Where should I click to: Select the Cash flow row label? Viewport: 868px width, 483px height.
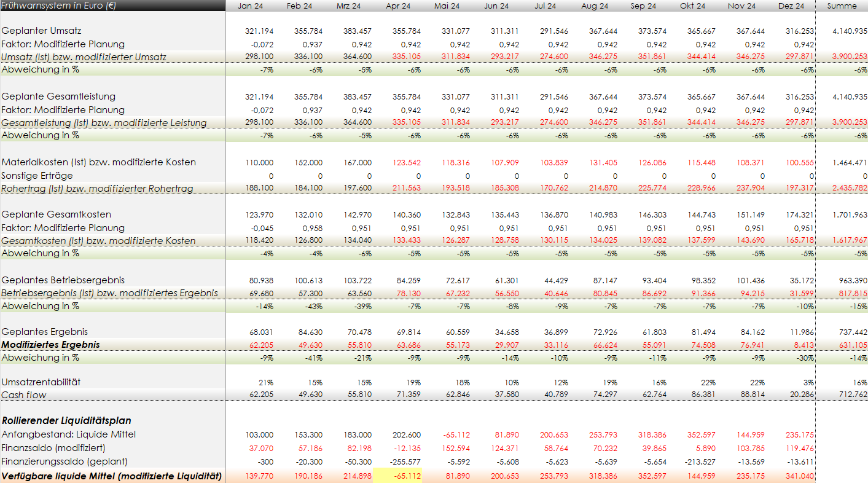point(24,395)
